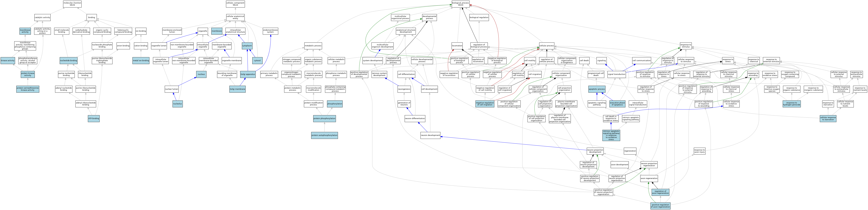The width and height of the screenshot is (868, 210).
Task: Select the 'biological regulation' node
Action: pyautogui.click(x=479, y=17)
